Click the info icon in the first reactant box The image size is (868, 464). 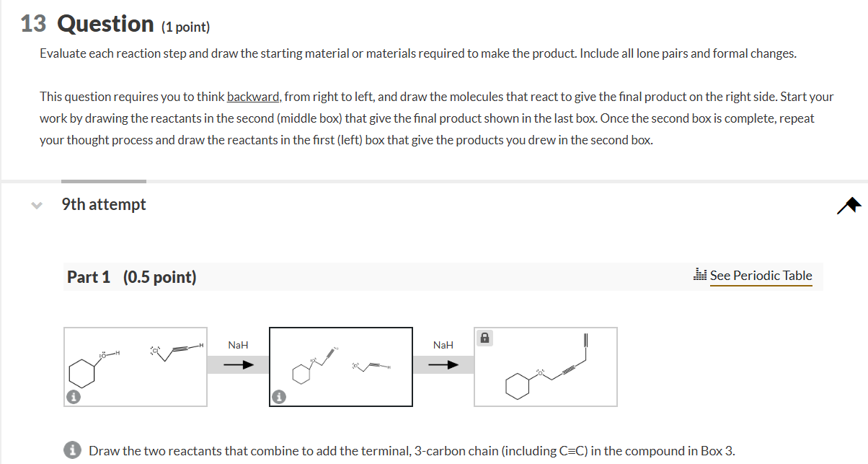point(72,396)
